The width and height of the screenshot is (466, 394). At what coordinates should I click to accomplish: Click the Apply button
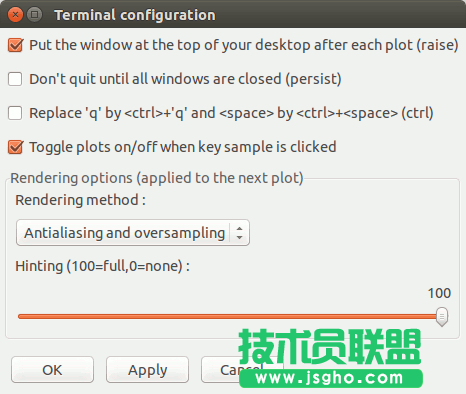[147, 370]
